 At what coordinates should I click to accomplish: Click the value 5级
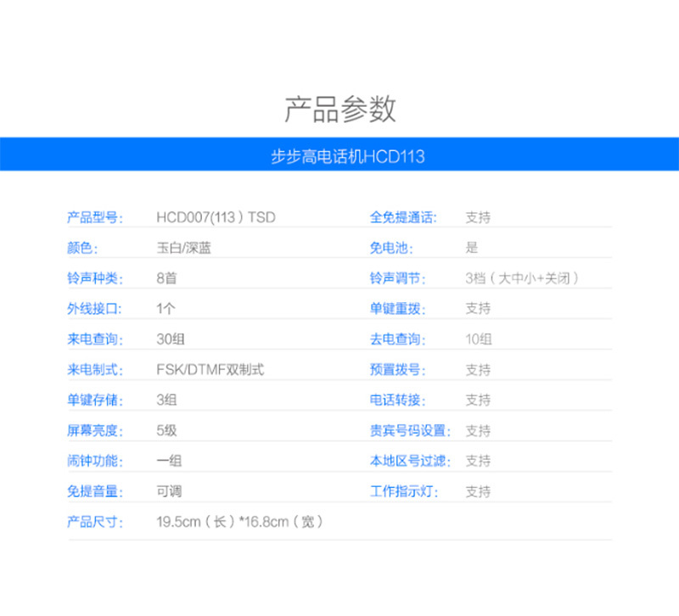(166, 431)
